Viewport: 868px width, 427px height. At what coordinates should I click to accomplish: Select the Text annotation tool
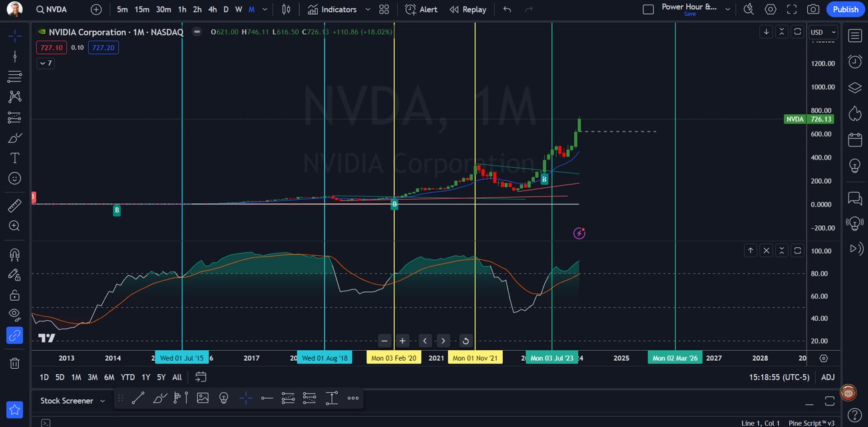point(15,158)
